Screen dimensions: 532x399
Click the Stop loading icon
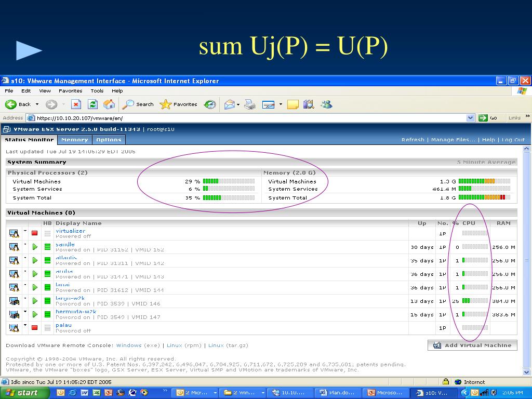click(76, 104)
